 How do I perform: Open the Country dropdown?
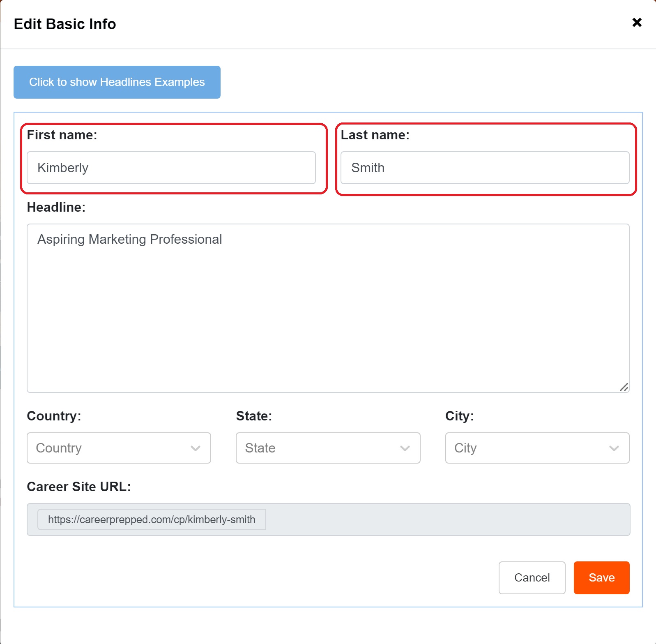119,448
